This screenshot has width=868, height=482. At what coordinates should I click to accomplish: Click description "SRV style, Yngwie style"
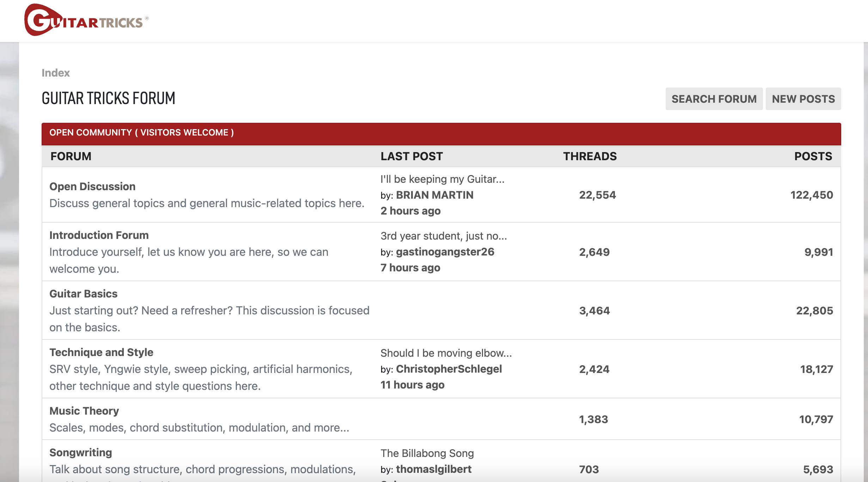click(x=201, y=378)
